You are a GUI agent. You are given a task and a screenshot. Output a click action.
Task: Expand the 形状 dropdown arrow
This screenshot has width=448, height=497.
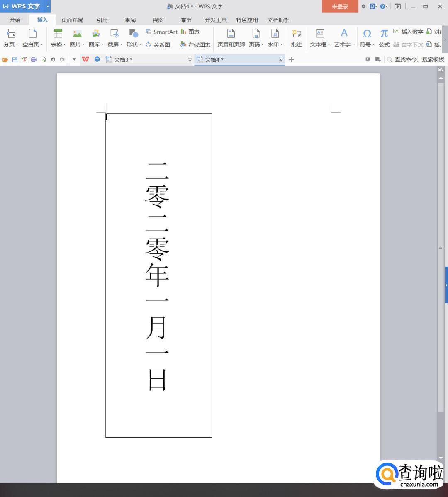click(x=140, y=45)
